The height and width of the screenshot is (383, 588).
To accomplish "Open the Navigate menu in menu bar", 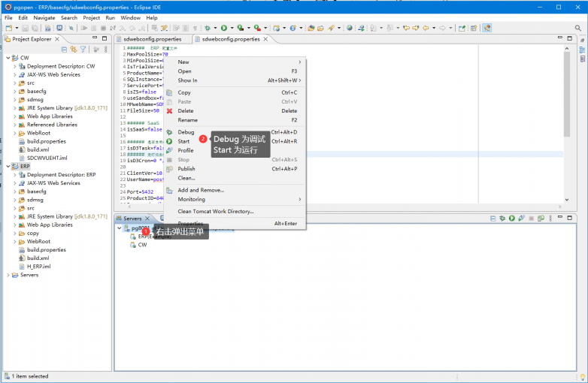I will (x=44, y=17).
